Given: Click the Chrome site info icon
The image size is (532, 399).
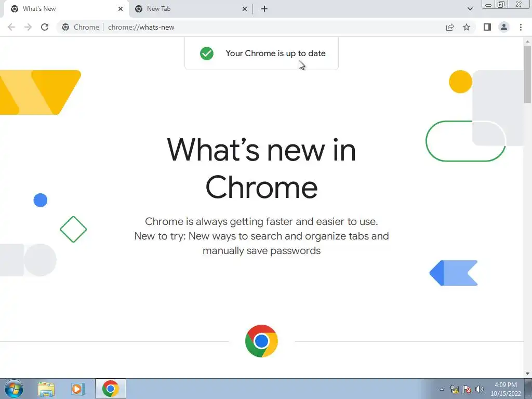Looking at the screenshot, I should pyautogui.click(x=65, y=27).
